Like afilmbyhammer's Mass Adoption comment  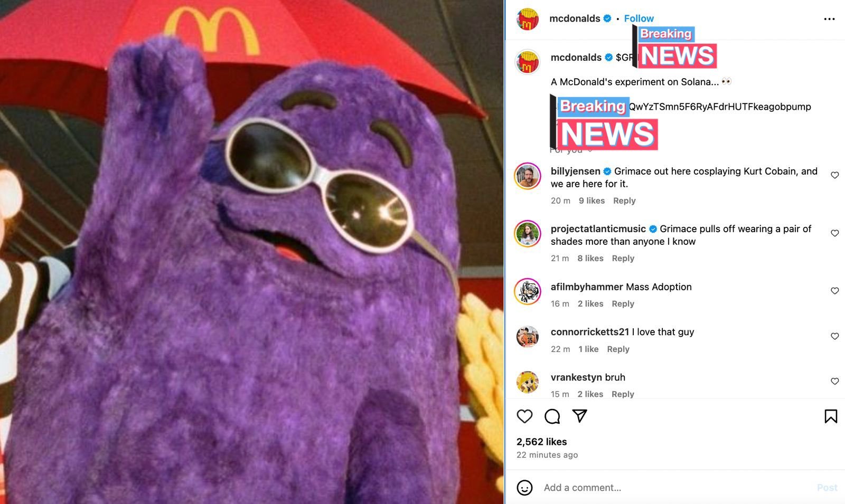pos(834,291)
